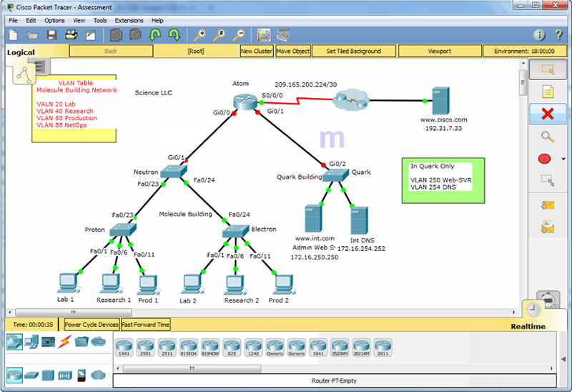Open the File menu
Image resolution: width=572 pixels, height=392 pixels.
(x=13, y=21)
